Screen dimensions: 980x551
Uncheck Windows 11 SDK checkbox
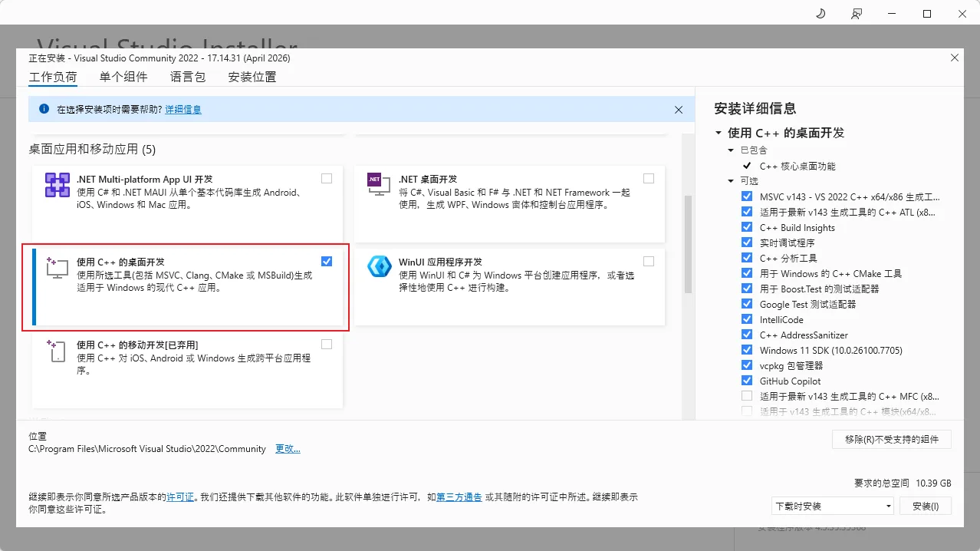click(747, 350)
